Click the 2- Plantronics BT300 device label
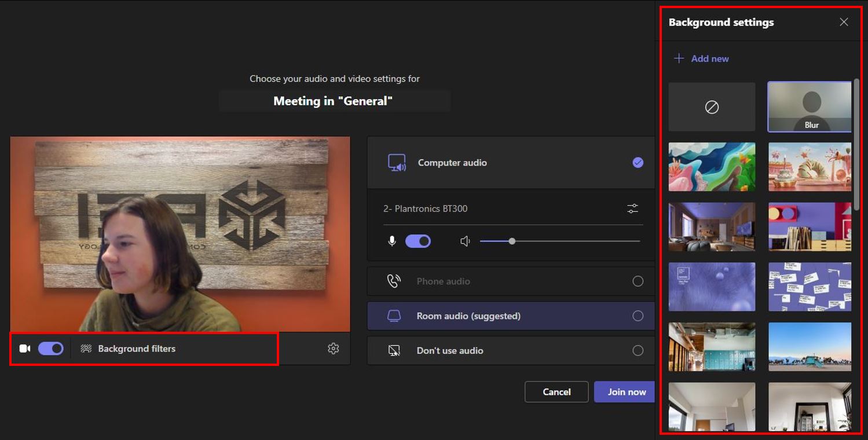This screenshot has width=868, height=440. (x=425, y=208)
